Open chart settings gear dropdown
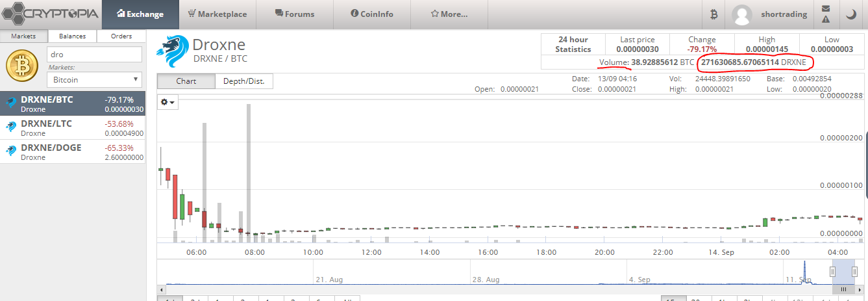The width and height of the screenshot is (868, 301). 167,103
